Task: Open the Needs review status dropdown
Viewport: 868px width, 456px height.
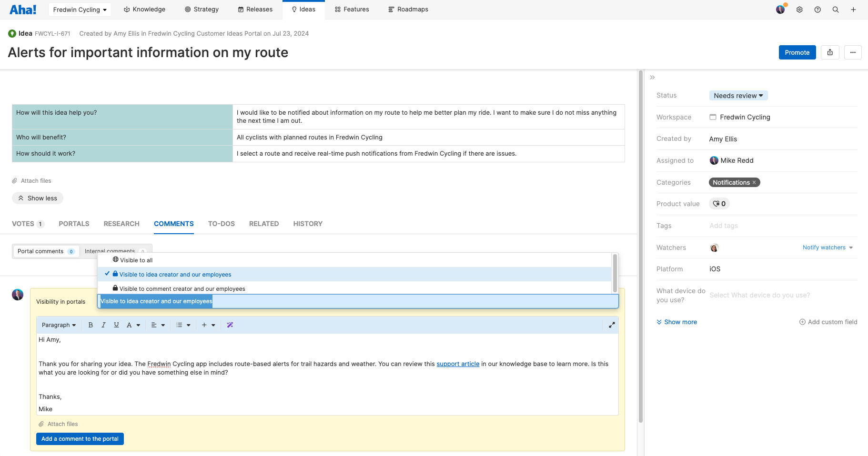Action: (x=738, y=95)
